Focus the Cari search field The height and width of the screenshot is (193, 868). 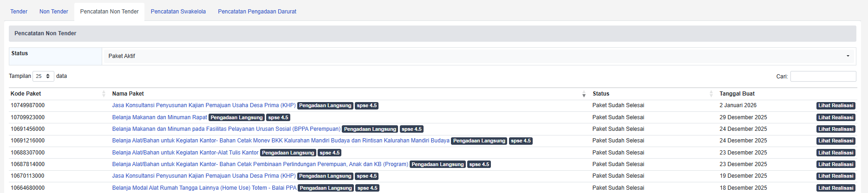tap(823, 76)
